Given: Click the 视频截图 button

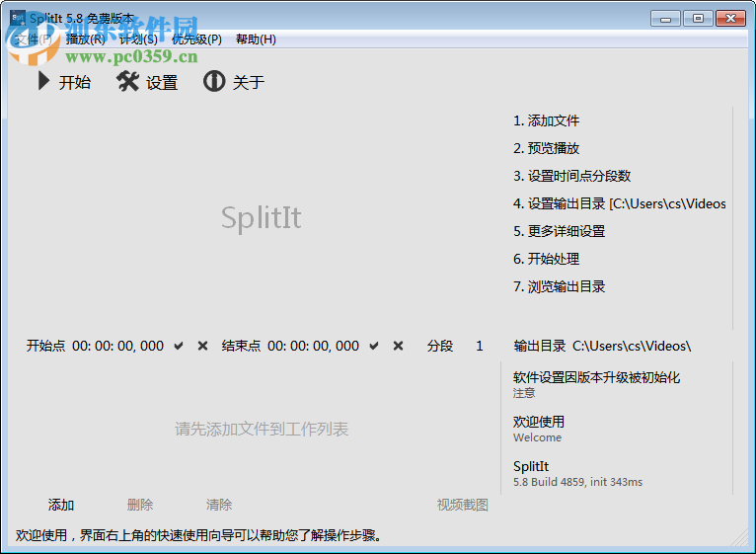Looking at the screenshot, I should tap(462, 505).
